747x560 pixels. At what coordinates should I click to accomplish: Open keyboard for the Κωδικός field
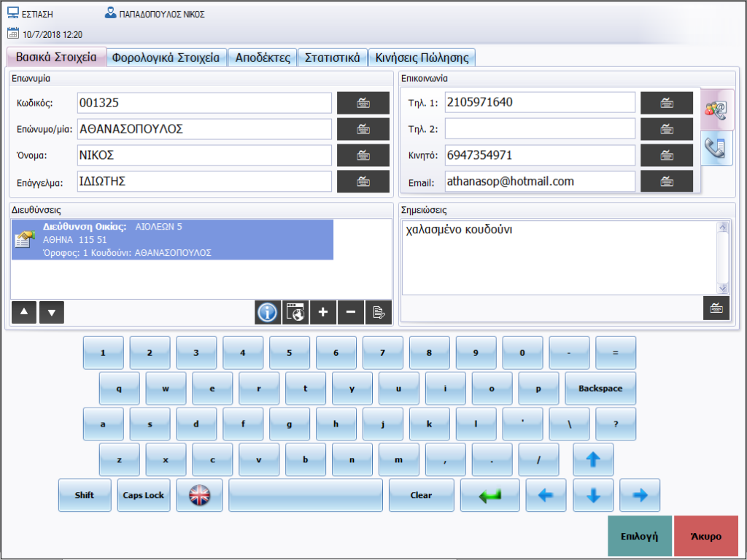[x=363, y=103]
